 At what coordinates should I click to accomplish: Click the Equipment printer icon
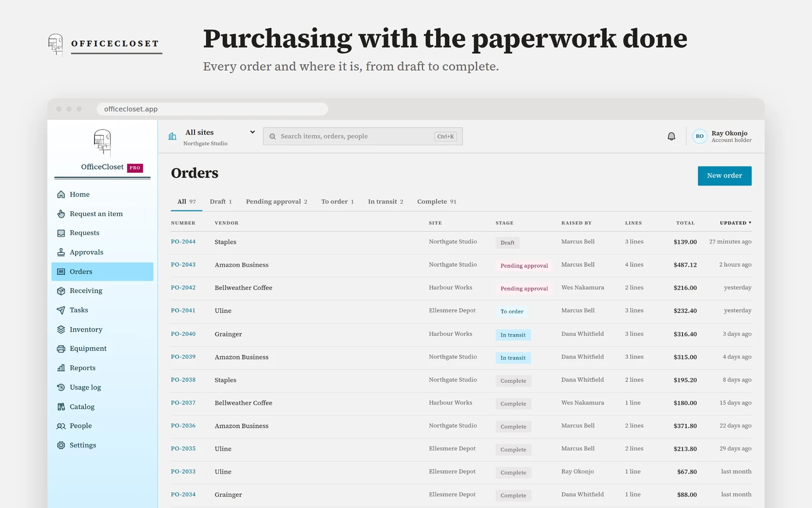pyautogui.click(x=61, y=349)
